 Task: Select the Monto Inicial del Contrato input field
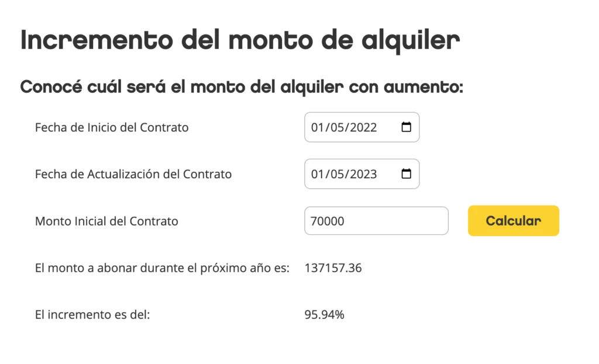[x=376, y=221]
